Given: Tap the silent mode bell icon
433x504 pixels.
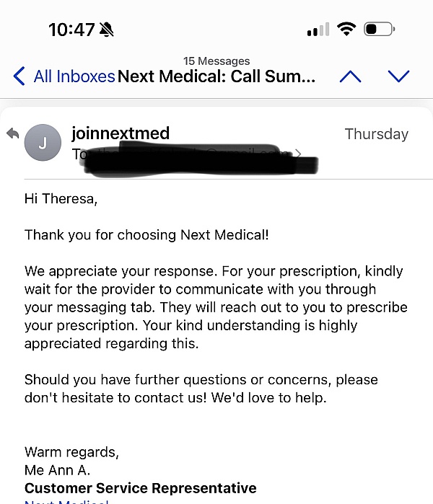Looking at the screenshot, I should tap(107, 30).
